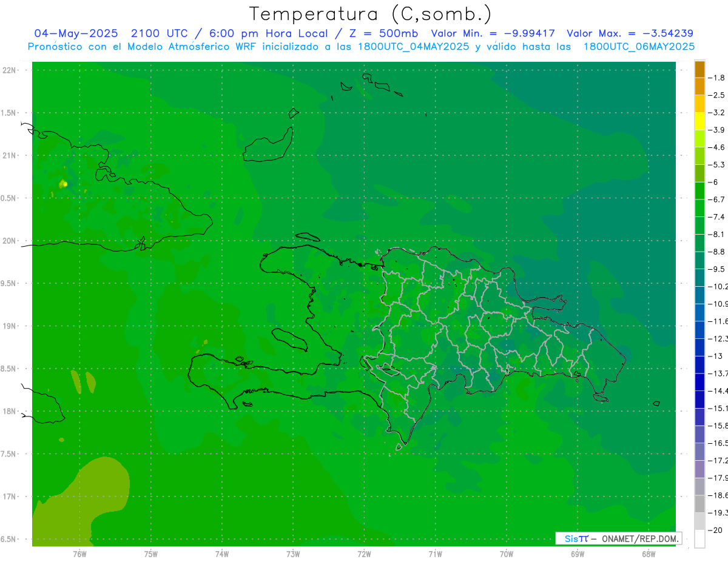Click the '71W' longitude label
Viewport: 728px width, 562px height.
click(435, 554)
